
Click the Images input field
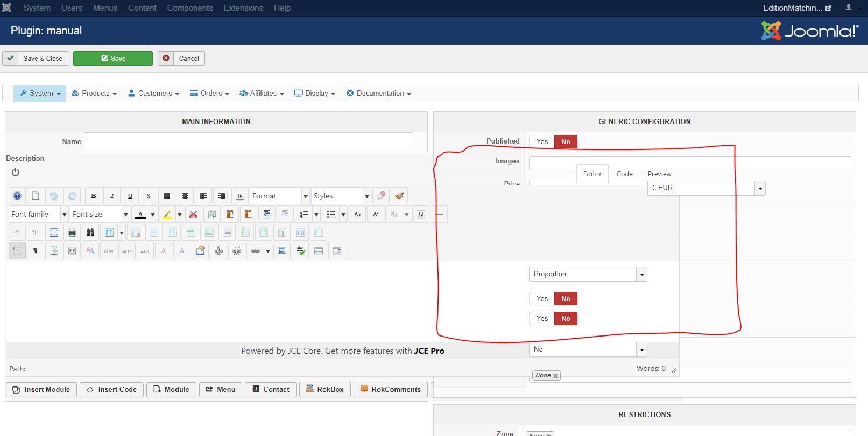690,163
